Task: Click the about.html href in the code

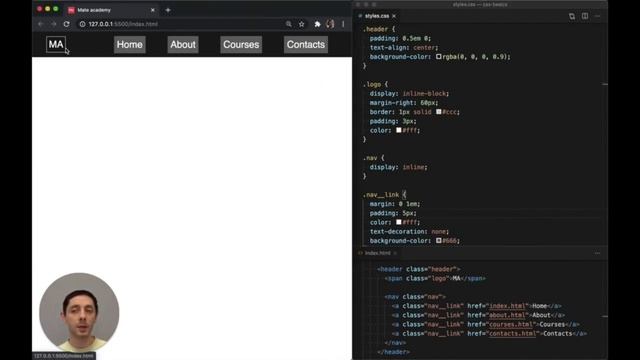Action: [x=507, y=315]
